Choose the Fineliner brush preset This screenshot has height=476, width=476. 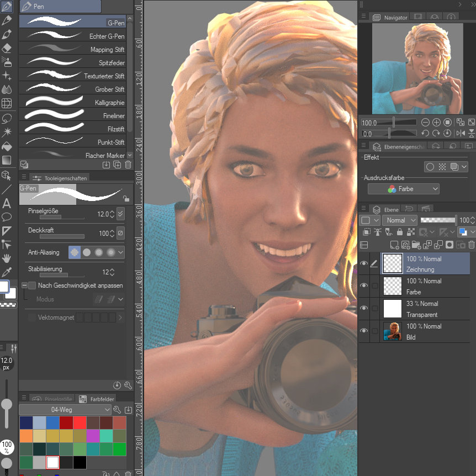coord(75,116)
